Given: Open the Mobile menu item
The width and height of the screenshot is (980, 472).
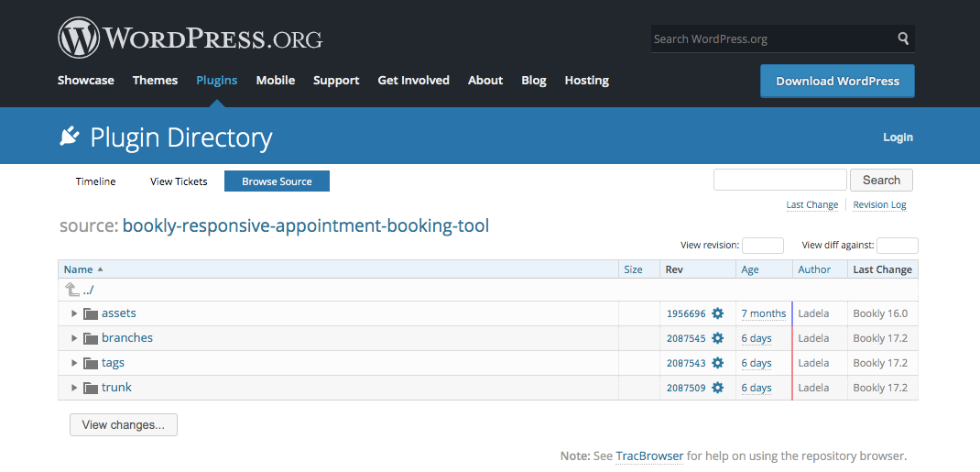Looking at the screenshot, I should (x=276, y=80).
